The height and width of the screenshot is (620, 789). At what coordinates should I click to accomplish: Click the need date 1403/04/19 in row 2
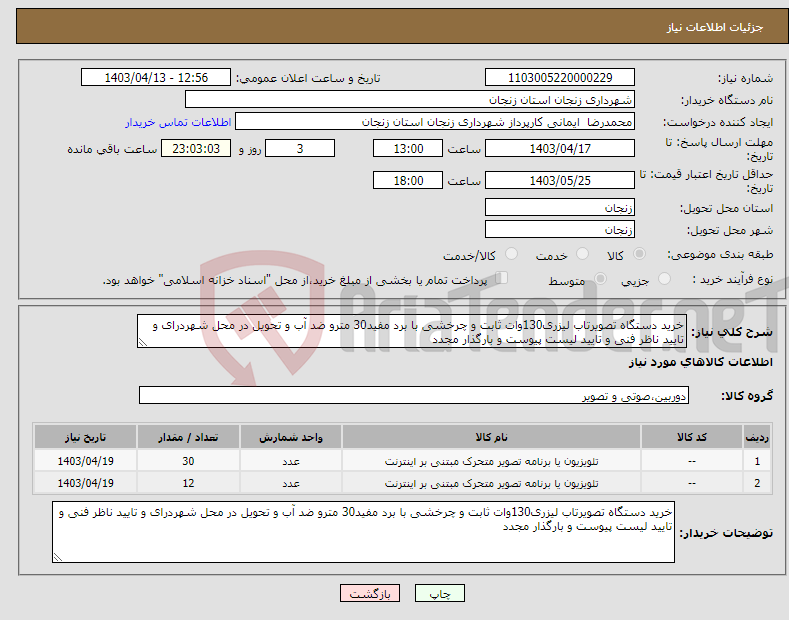tap(86, 483)
